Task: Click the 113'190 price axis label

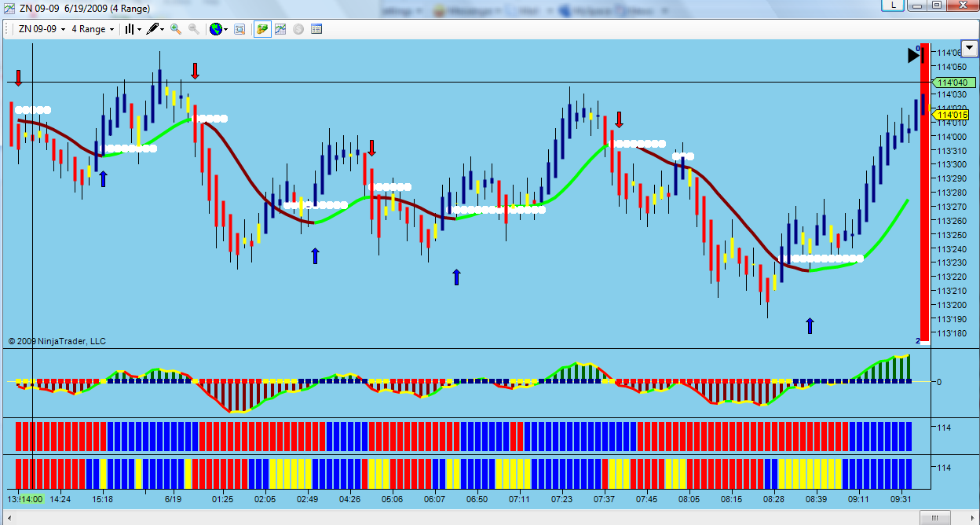Action: pyautogui.click(x=952, y=319)
